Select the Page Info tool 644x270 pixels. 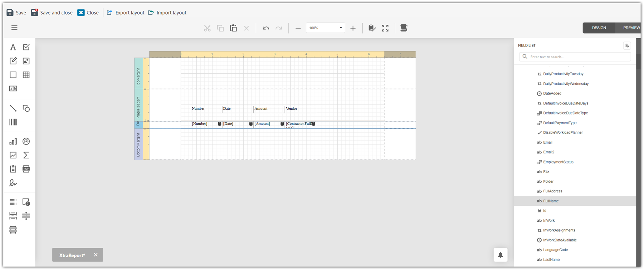(26, 202)
